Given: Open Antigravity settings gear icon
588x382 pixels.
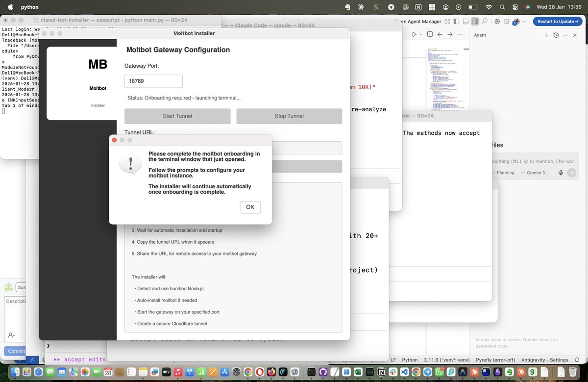Looking at the screenshot, I should point(507,22).
